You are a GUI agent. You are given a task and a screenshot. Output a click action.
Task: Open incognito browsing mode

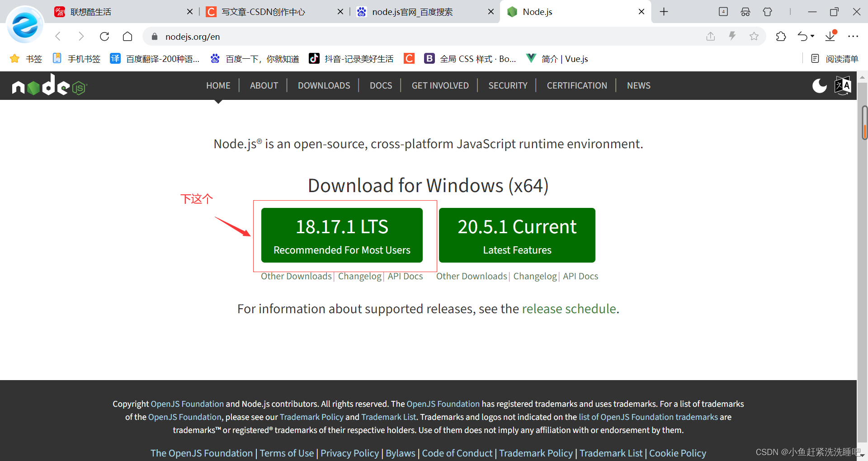(745, 12)
